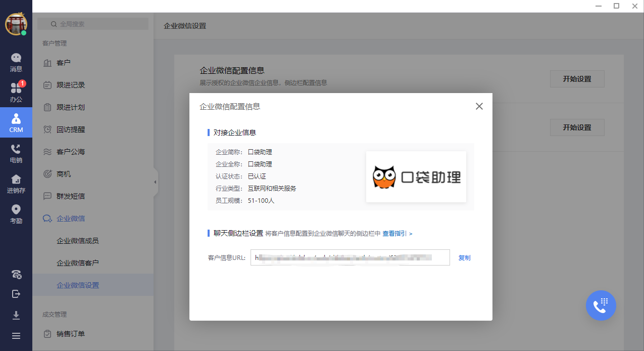Click the 全局搜索 search field
This screenshot has height=351, width=644.
(93, 24)
